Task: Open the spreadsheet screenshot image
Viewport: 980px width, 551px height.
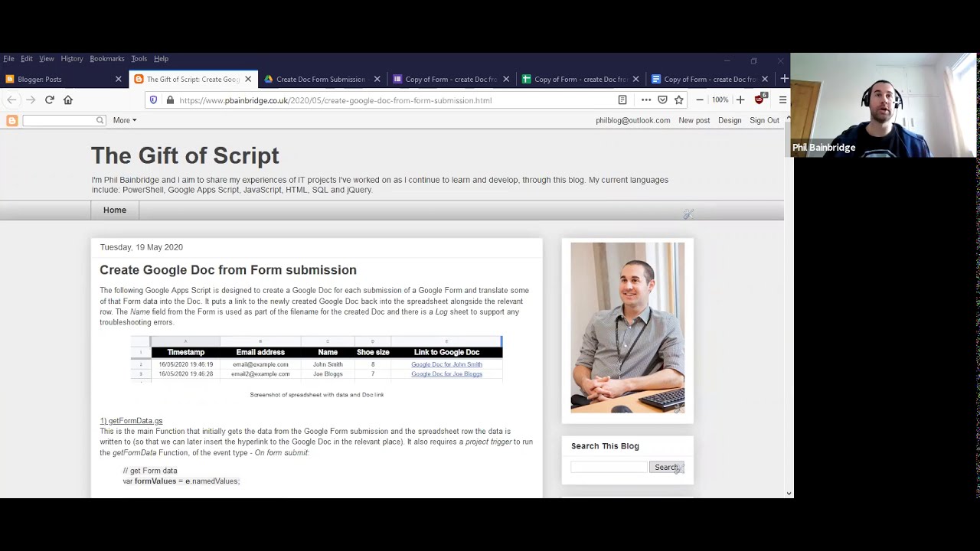Action: tap(317, 358)
